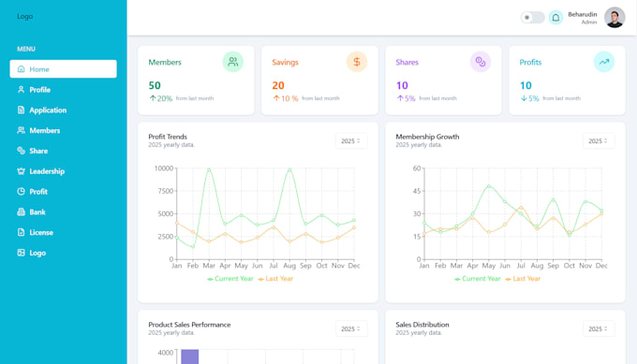Viewport: 637px width, 364px height.
Task: Click the purple bar in Product Sales chart
Action: (x=190, y=357)
